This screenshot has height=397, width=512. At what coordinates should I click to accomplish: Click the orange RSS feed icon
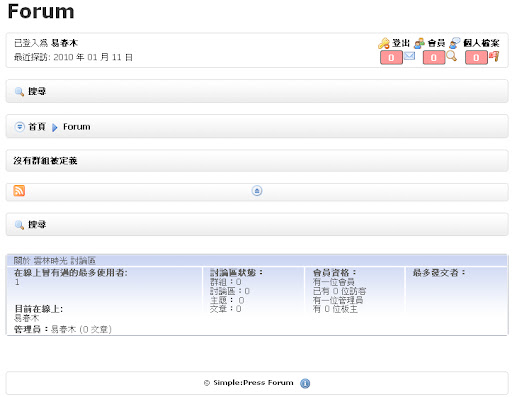[19, 191]
